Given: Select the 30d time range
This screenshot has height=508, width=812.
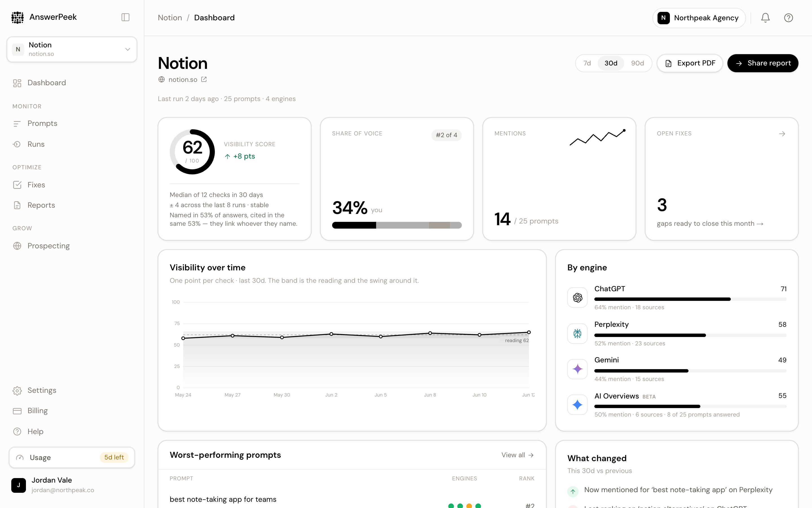Looking at the screenshot, I should click(611, 63).
